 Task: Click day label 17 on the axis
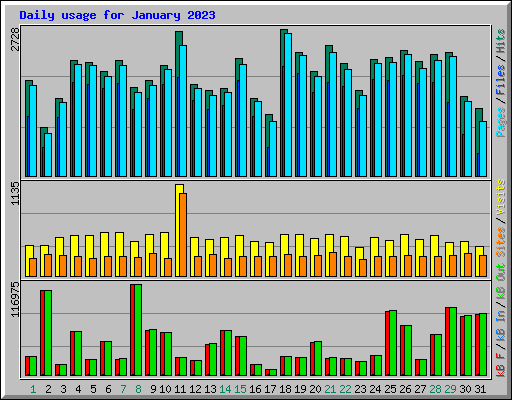[270, 389]
